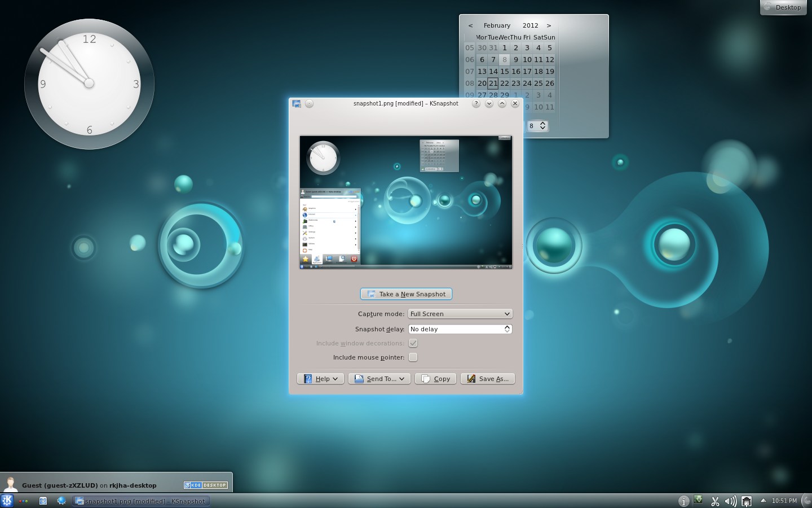Click the snapshot preview thumbnail

pyautogui.click(x=406, y=202)
